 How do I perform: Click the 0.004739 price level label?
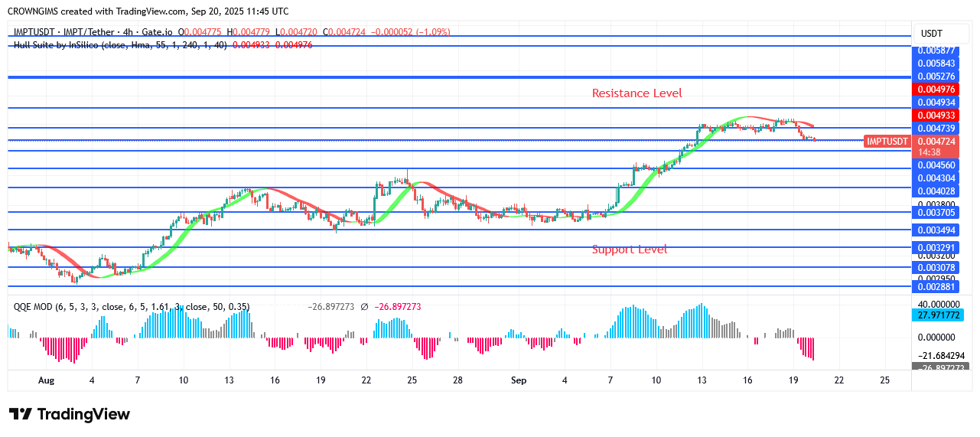tap(936, 129)
